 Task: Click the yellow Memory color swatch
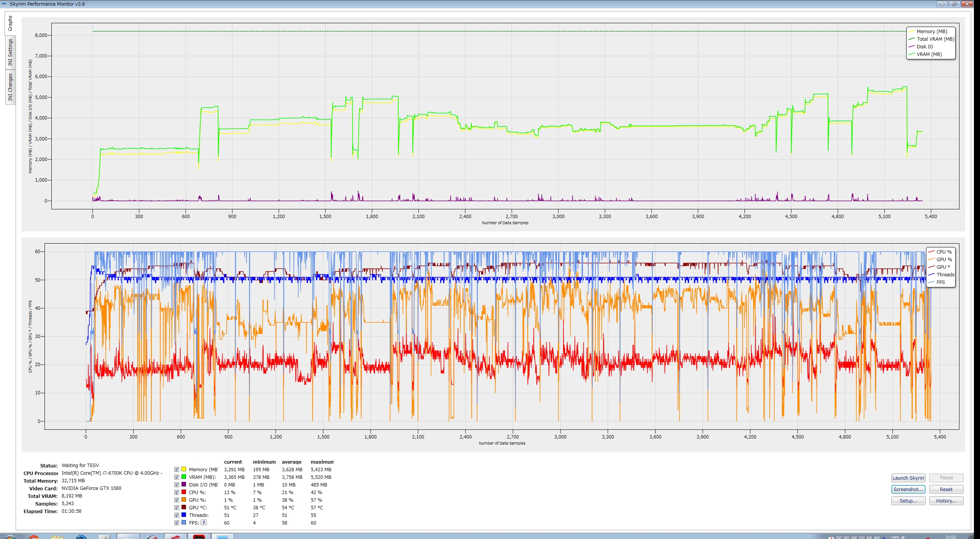pos(184,469)
